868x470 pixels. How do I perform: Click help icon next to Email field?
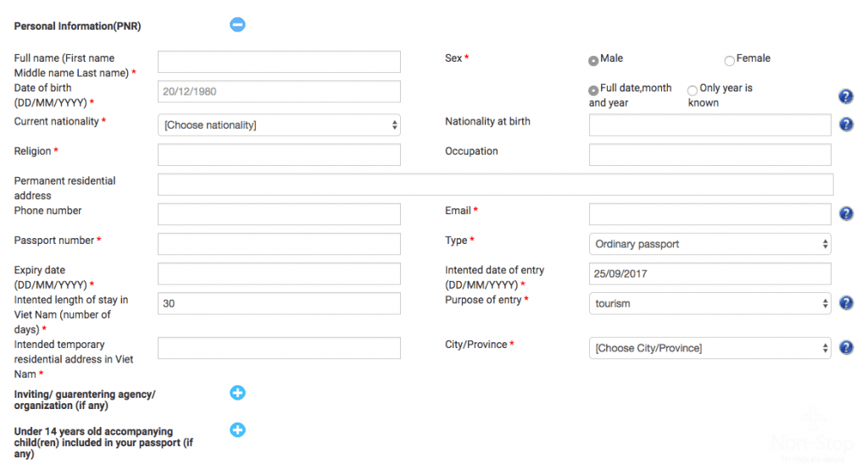click(x=845, y=214)
